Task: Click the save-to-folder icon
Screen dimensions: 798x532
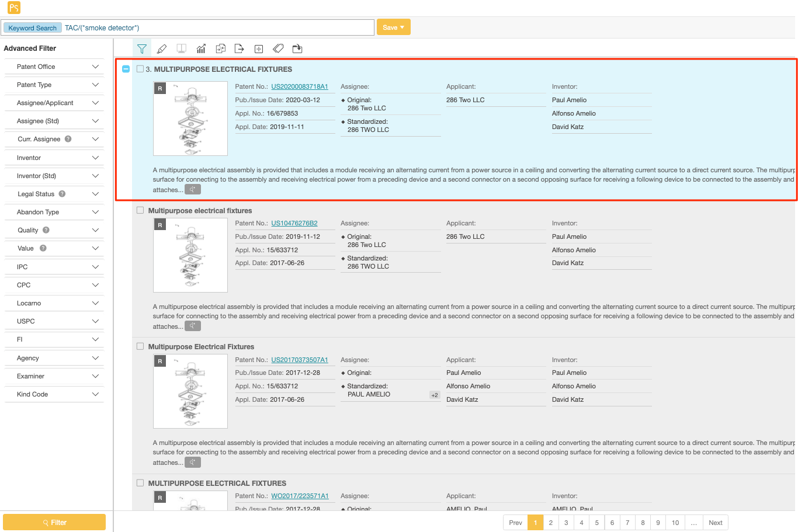Action: pyautogui.click(x=297, y=48)
